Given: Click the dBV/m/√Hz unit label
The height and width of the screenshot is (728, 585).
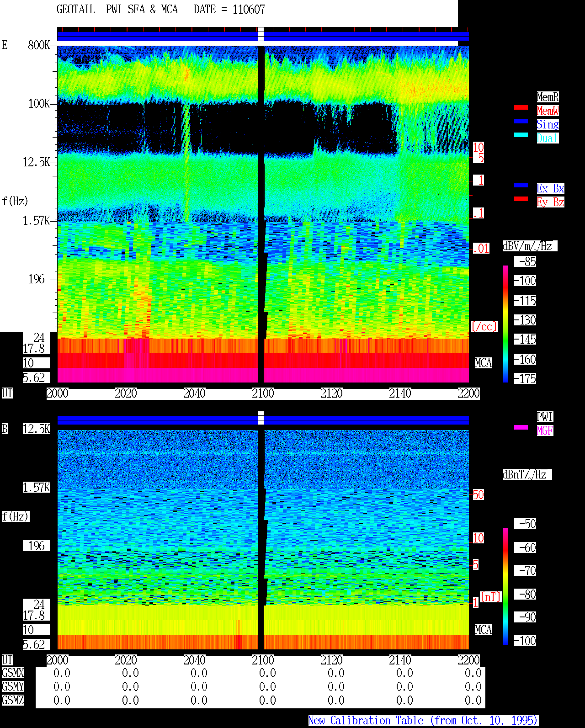Looking at the screenshot, I should pos(530,246).
